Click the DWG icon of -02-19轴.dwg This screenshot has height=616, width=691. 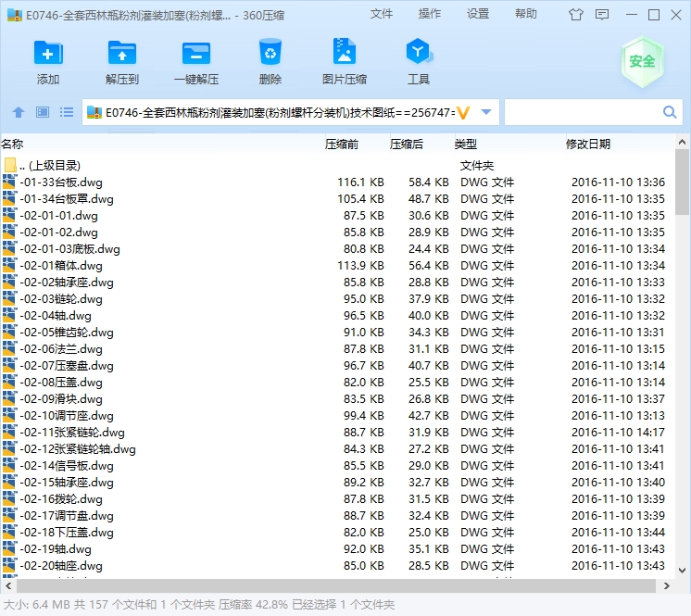(9, 549)
